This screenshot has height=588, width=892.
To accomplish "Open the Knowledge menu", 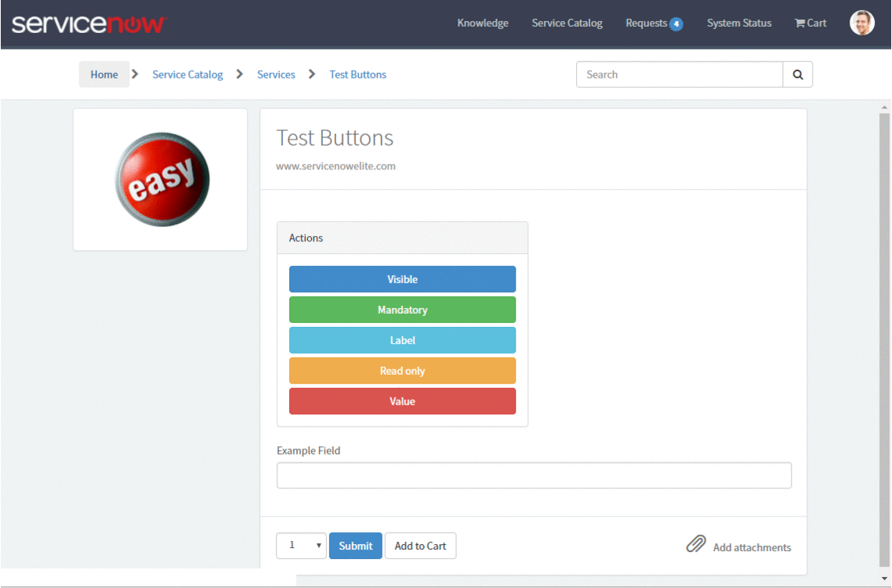I will coord(482,23).
